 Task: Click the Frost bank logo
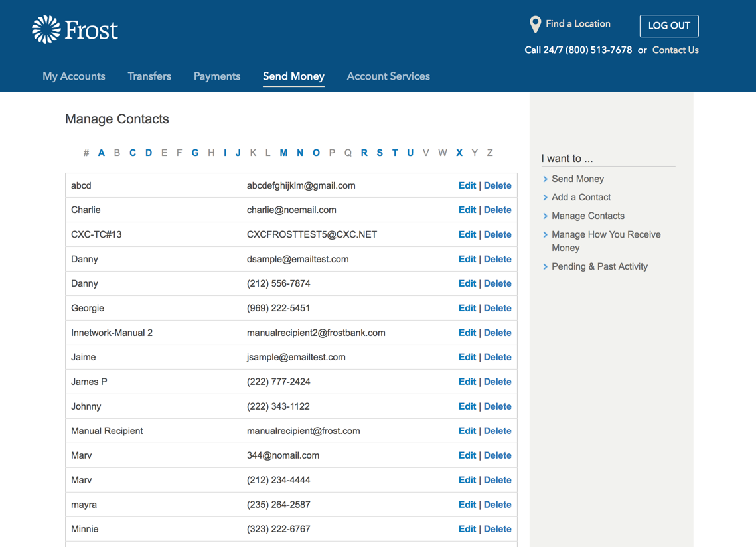pyautogui.click(x=74, y=29)
